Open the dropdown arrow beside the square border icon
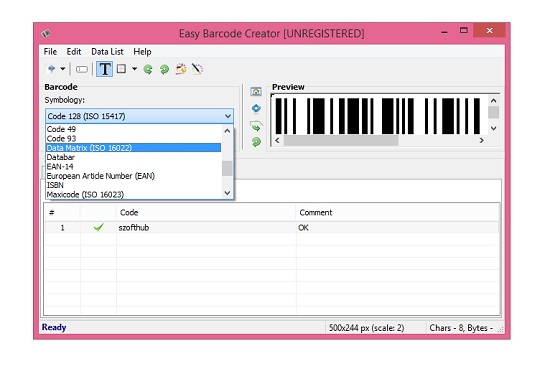Image resolution: width=550 pixels, height=379 pixels. (134, 69)
